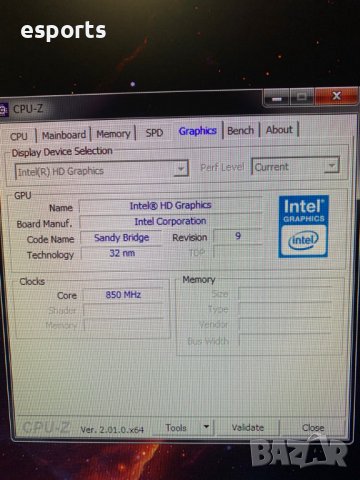Click the Tools button
Screen dimensions: 360x480
tap(176, 428)
